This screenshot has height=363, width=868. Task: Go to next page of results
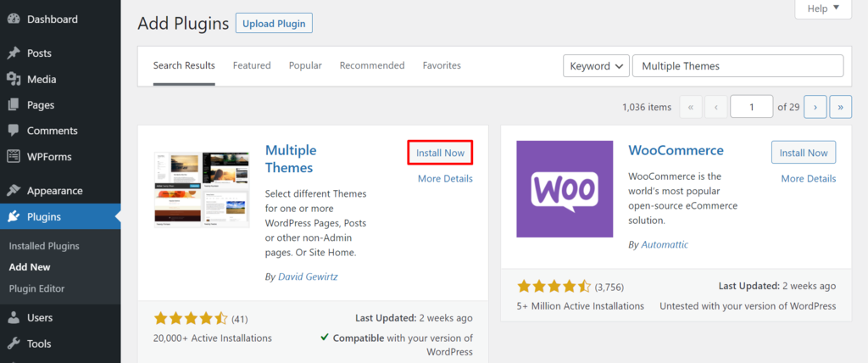tap(815, 107)
